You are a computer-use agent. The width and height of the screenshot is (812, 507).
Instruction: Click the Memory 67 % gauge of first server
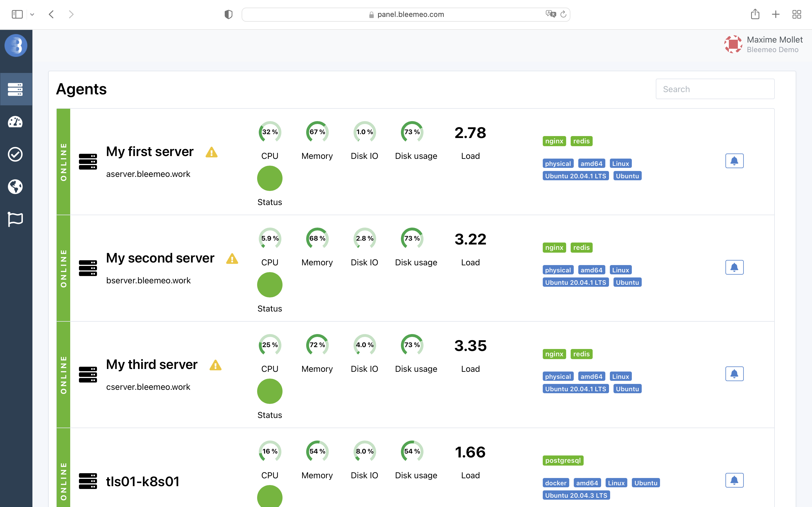(x=317, y=132)
